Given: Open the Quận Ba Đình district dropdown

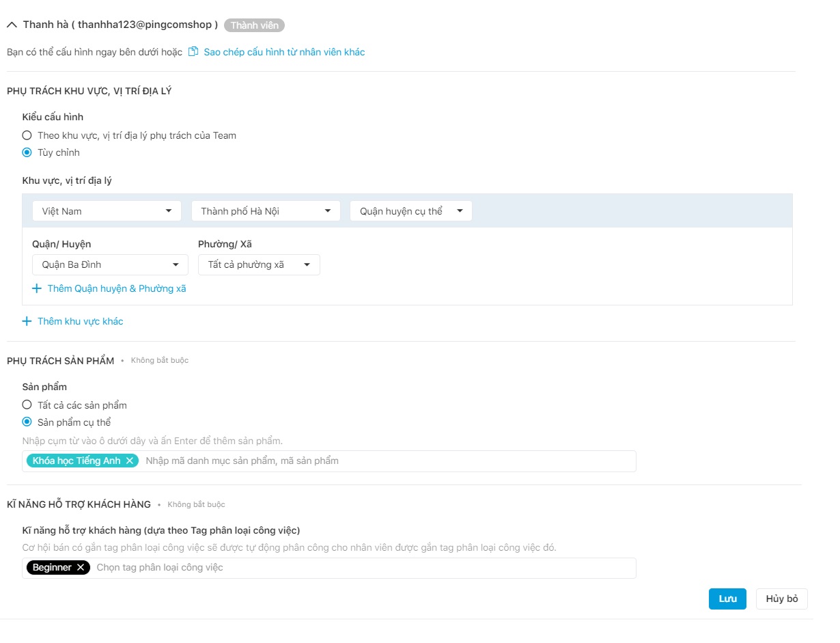Looking at the screenshot, I should (110, 264).
